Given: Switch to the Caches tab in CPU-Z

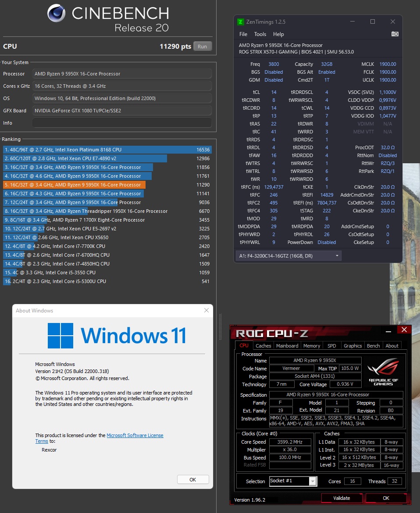Looking at the screenshot, I should point(263,346).
